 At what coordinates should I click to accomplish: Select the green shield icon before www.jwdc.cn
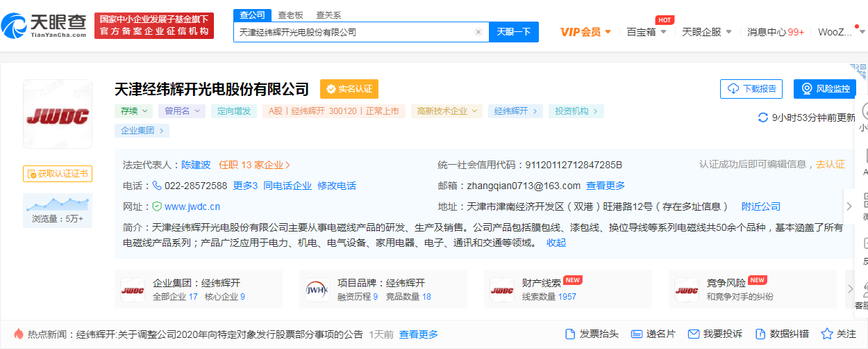click(157, 206)
